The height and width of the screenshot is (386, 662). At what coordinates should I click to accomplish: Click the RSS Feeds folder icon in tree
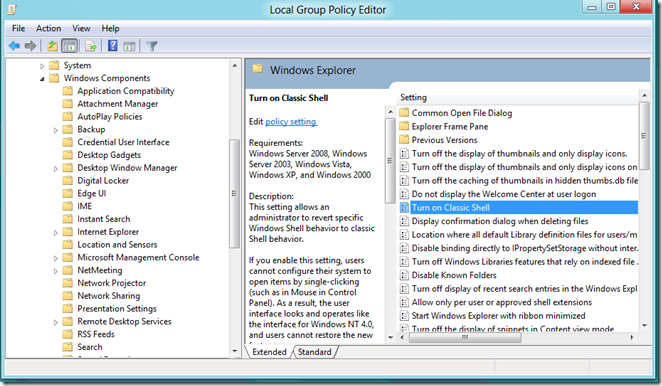pos(68,334)
